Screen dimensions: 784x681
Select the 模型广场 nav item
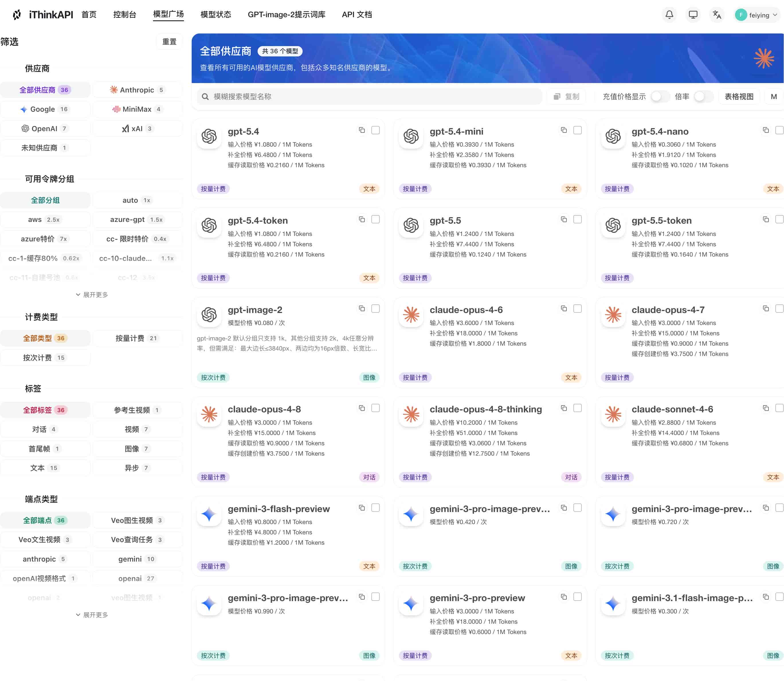point(168,14)
